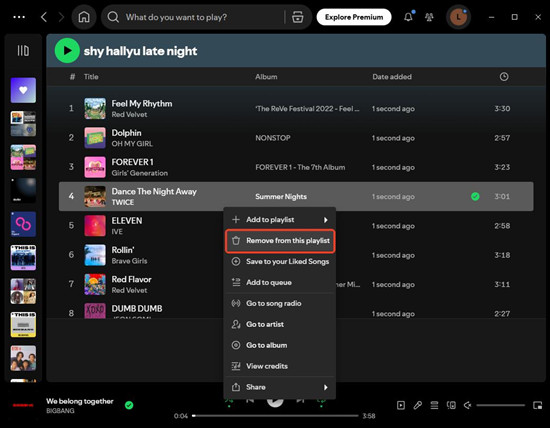Click the Date added column header
The height and width of the screenshot is (428, 550).
coord(392,76)
